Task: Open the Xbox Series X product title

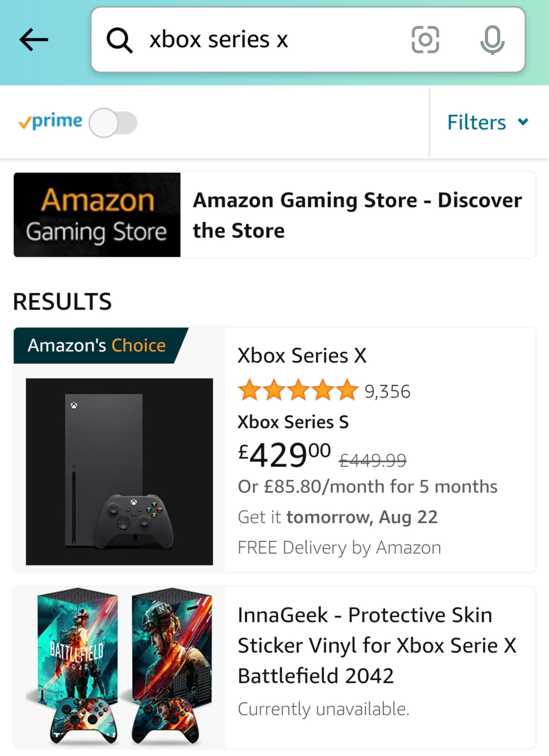Action: point(302,355)
